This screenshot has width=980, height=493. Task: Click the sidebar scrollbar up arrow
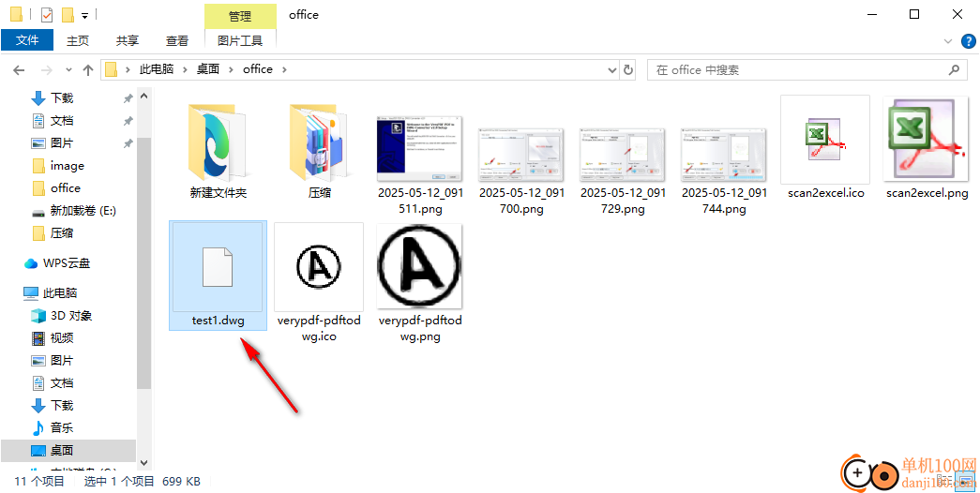(x=143, y=97)
